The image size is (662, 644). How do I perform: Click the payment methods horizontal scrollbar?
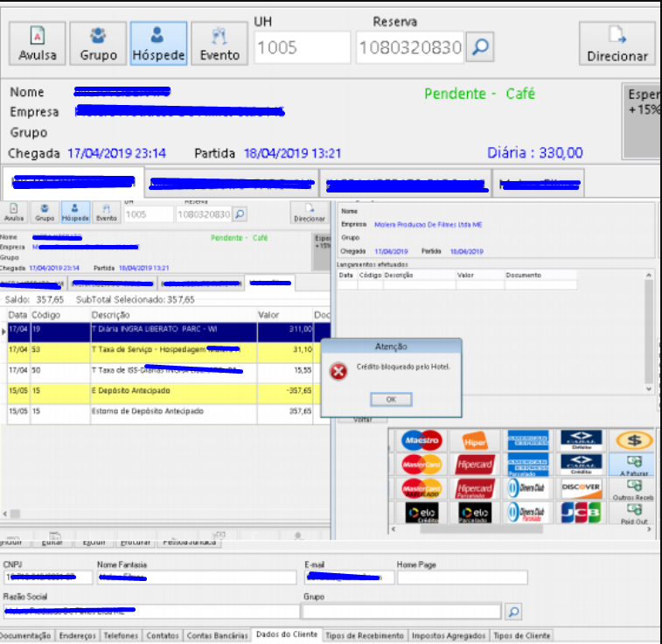pyautogui.click(x=481, y=529)
